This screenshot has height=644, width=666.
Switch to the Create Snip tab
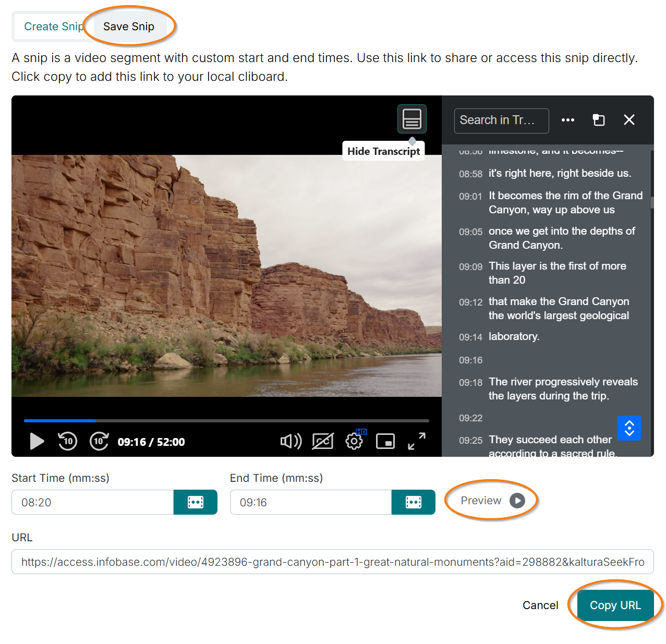[54, 27]
